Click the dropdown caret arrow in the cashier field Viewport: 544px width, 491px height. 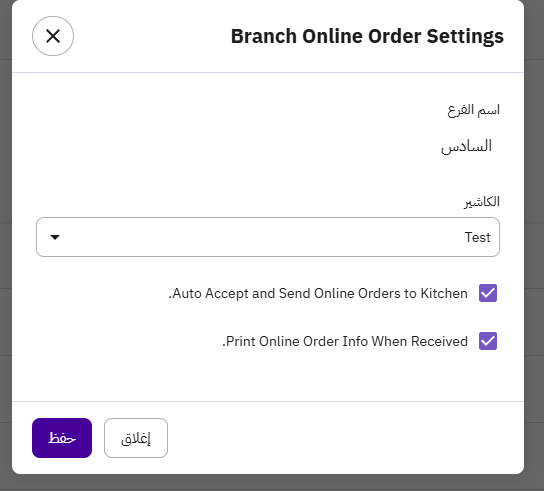tap(55, 237)
